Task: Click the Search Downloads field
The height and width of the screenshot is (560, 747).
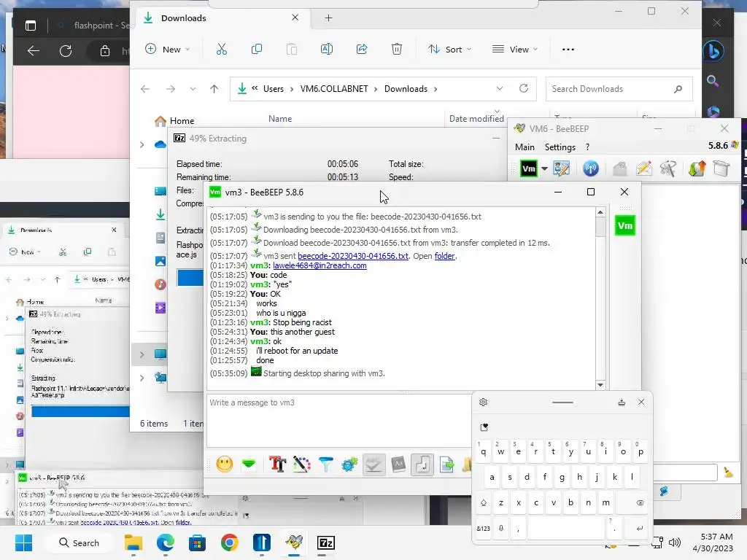Action: click(x=619, y=89)
